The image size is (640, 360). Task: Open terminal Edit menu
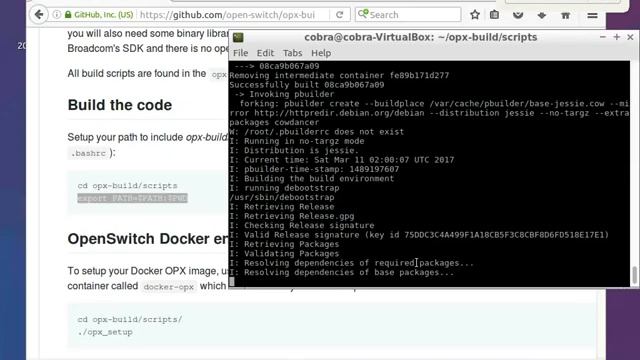pos(265,53)
